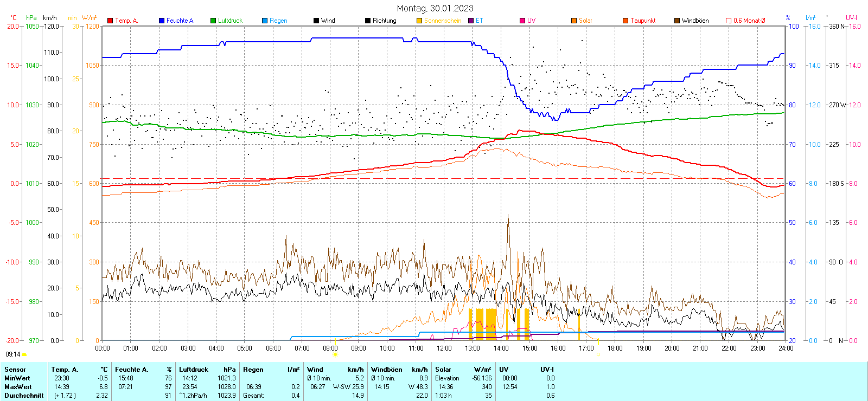Select the purple ET legend marker

[x=471, y=21]
